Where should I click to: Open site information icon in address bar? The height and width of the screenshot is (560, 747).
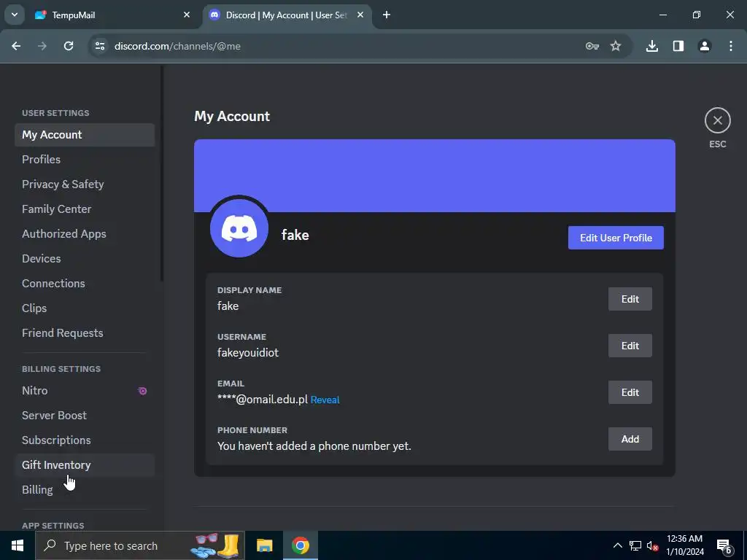coord(100,46)
